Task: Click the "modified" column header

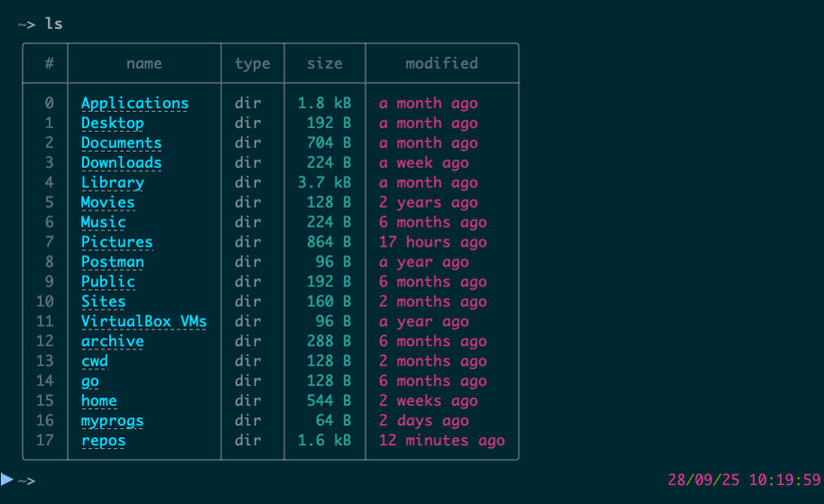Action: click(441, 63)
